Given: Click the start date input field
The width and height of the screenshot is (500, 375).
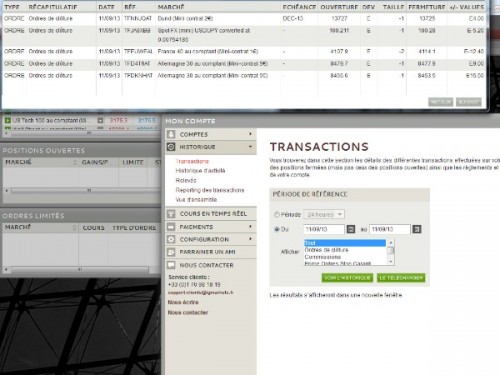Looking at the screenshot, I should pyautogui.click(x=324, y=229).
